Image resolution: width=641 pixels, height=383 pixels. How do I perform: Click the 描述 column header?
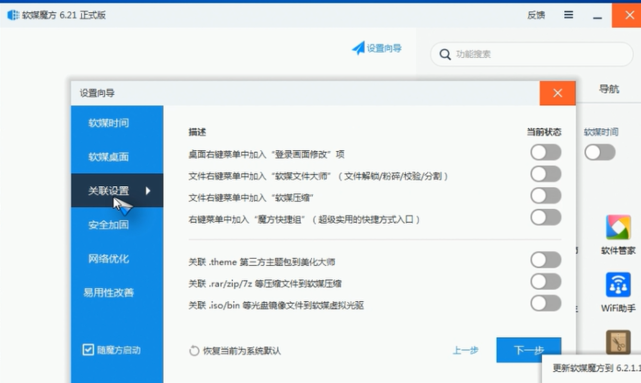tap(197, 132)
